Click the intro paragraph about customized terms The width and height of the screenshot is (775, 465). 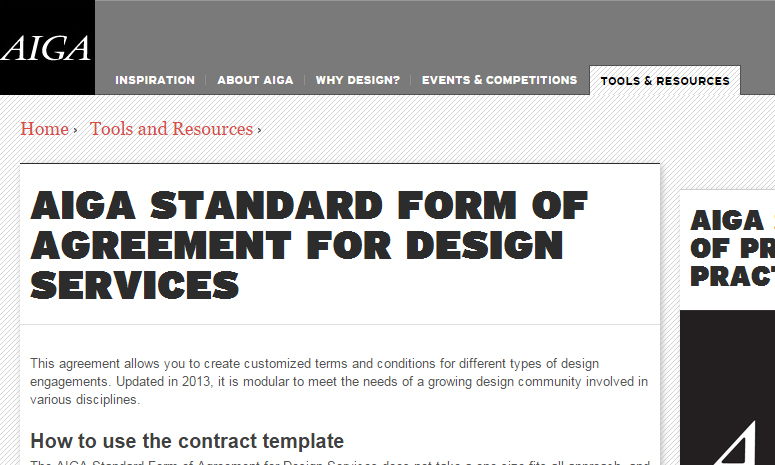[x=339, y=381]
